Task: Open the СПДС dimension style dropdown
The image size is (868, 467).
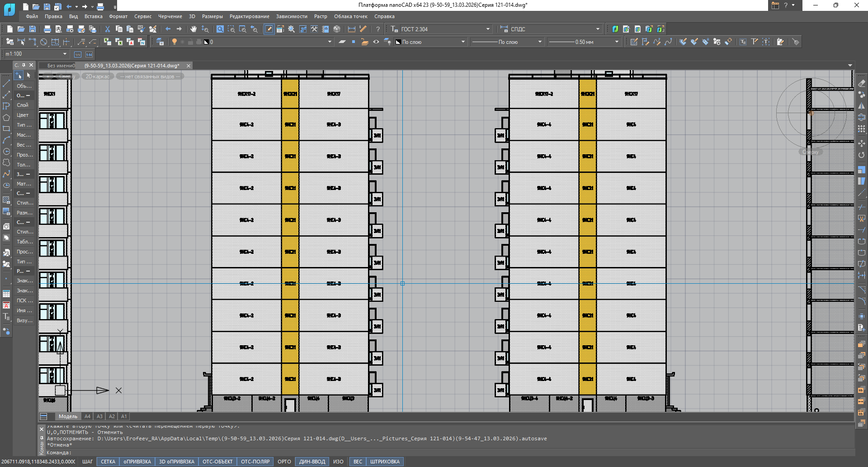Action: pos(598,29)
